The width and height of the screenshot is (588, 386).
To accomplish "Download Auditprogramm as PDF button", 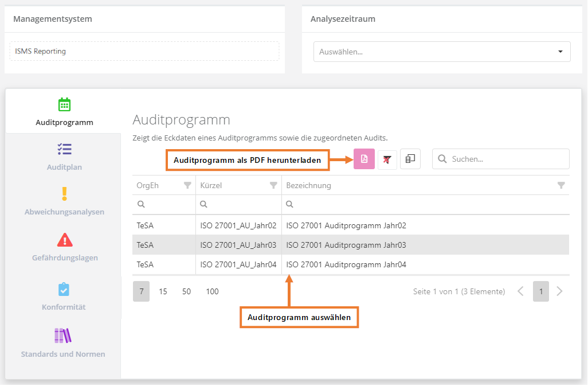I will point(364,159).
